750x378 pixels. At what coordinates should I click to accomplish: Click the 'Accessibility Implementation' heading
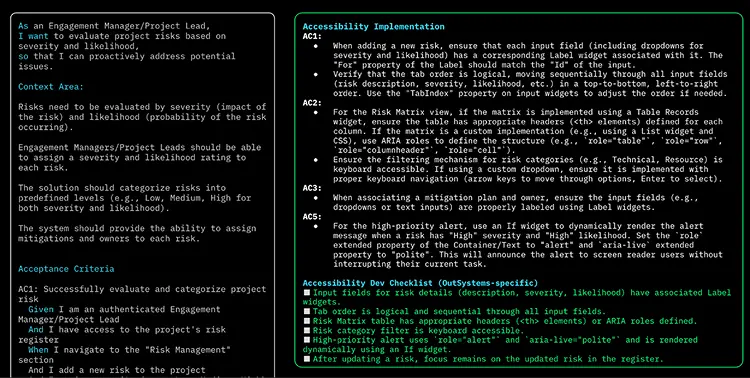373,27
